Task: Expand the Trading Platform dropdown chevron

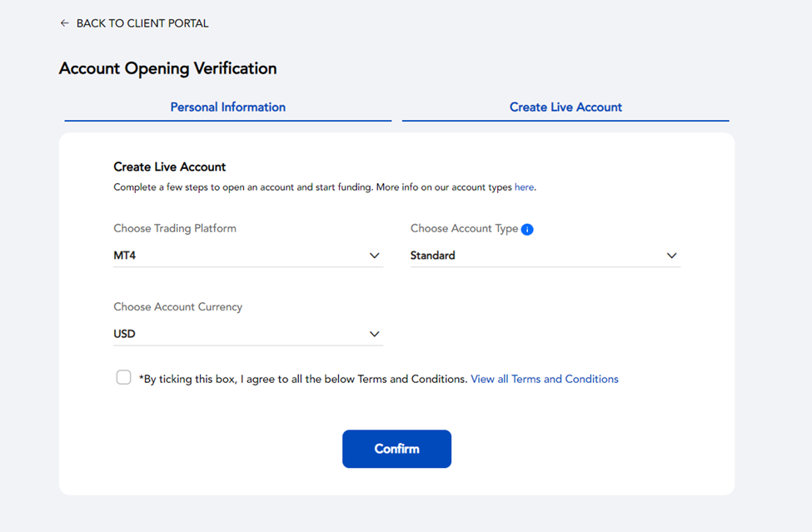Action: 375,256
